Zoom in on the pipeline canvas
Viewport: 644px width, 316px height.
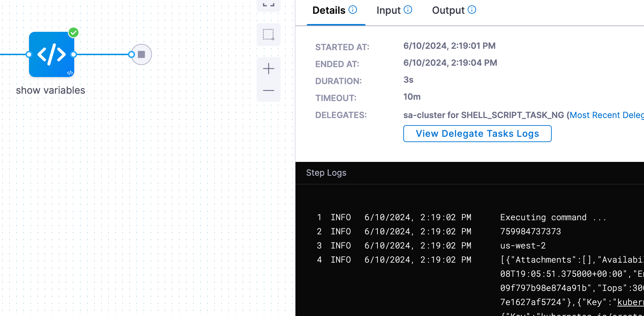269,69
